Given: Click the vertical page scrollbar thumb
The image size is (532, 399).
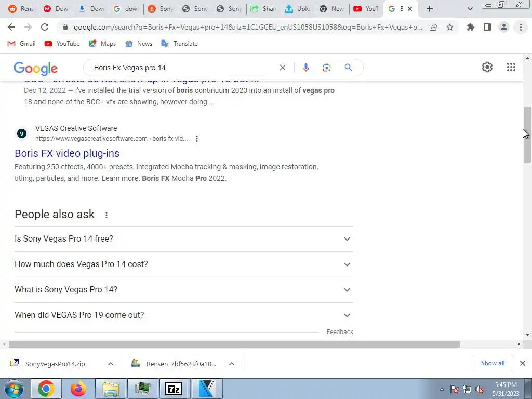Looking at the screenshot, I should coord(527,135).
